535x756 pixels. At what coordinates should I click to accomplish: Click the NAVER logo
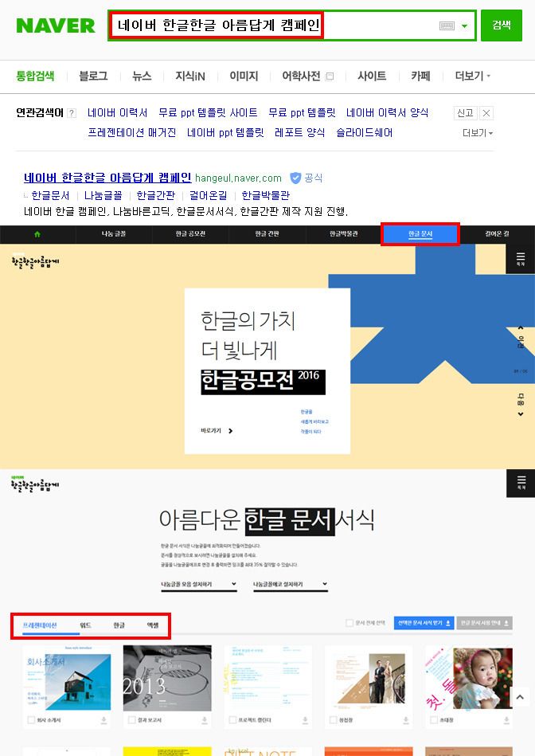click(56, 25)
